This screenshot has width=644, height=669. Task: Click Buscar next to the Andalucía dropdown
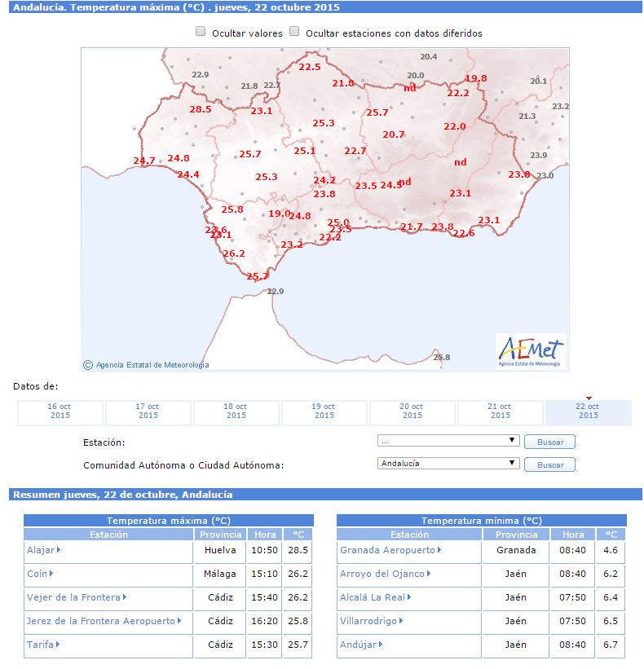point(549,464)
